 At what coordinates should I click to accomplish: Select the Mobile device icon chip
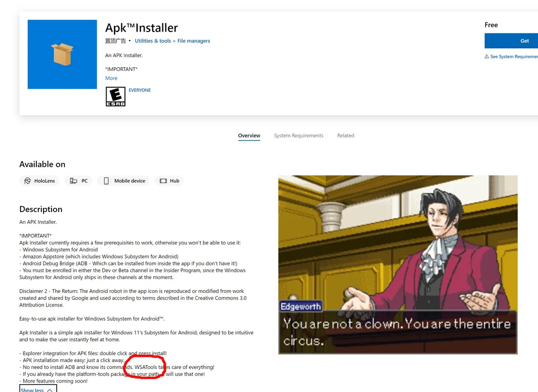(124, 181)
